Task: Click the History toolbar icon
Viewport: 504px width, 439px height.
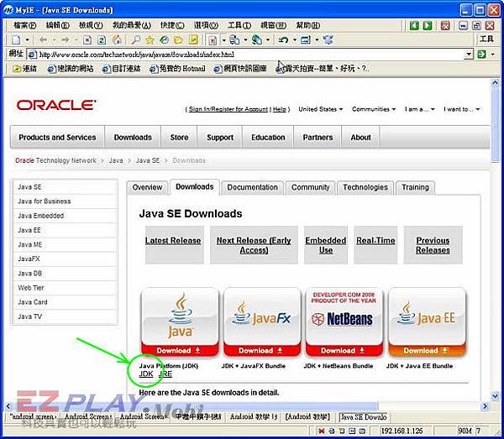Action: coord(164,39)
